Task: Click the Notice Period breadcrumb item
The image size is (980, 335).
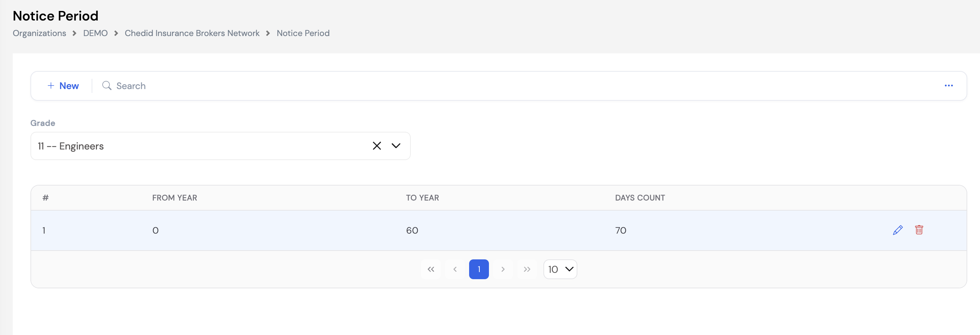Action: 303,34
